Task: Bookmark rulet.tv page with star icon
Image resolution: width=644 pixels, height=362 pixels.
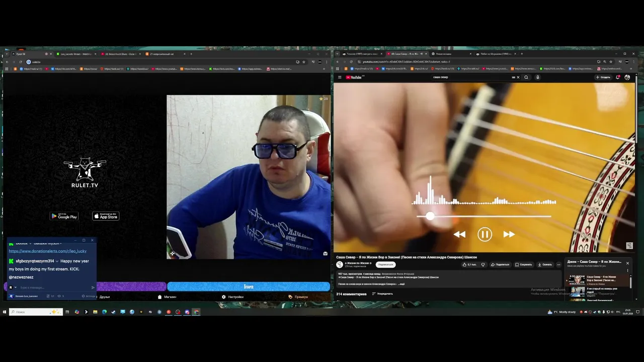Action: click(304, 62)
